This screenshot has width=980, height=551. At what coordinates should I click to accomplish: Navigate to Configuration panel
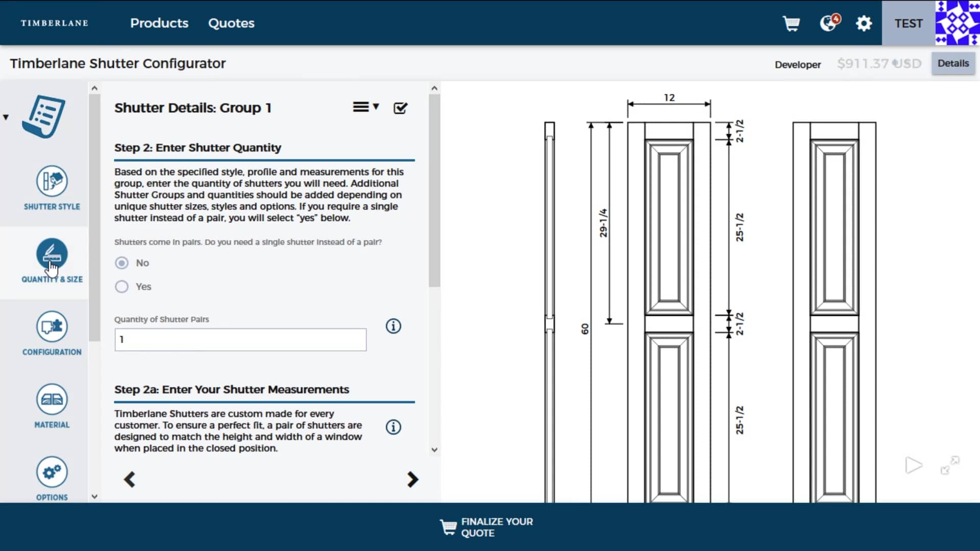point(52,333)
